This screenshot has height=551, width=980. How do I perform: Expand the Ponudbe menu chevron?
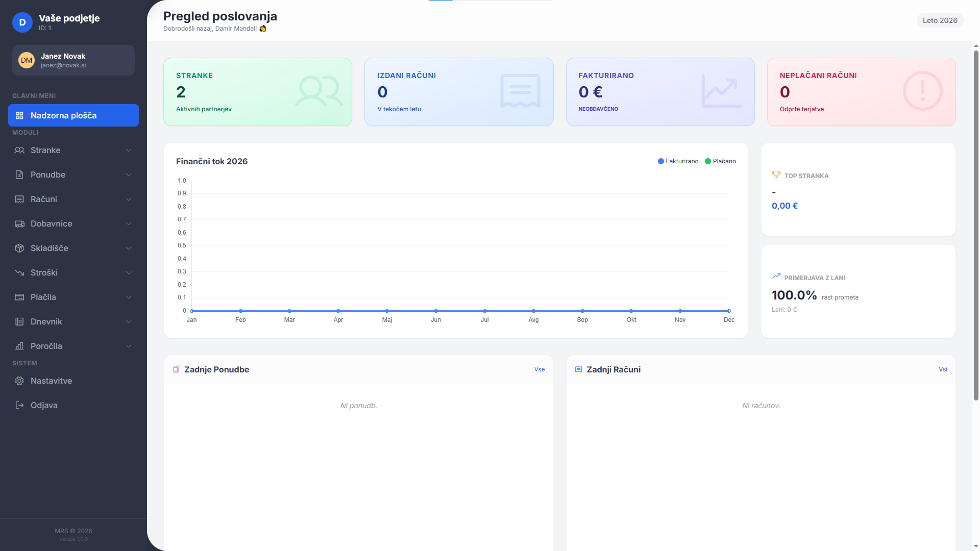tap(129, 174)
